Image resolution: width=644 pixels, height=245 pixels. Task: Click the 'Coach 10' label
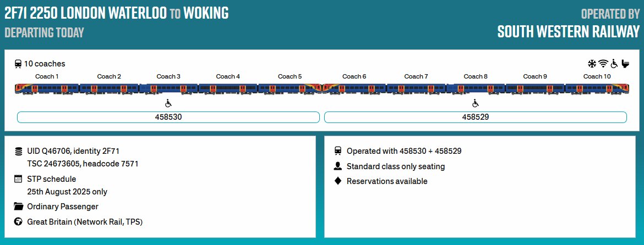[x=597, y=76]
